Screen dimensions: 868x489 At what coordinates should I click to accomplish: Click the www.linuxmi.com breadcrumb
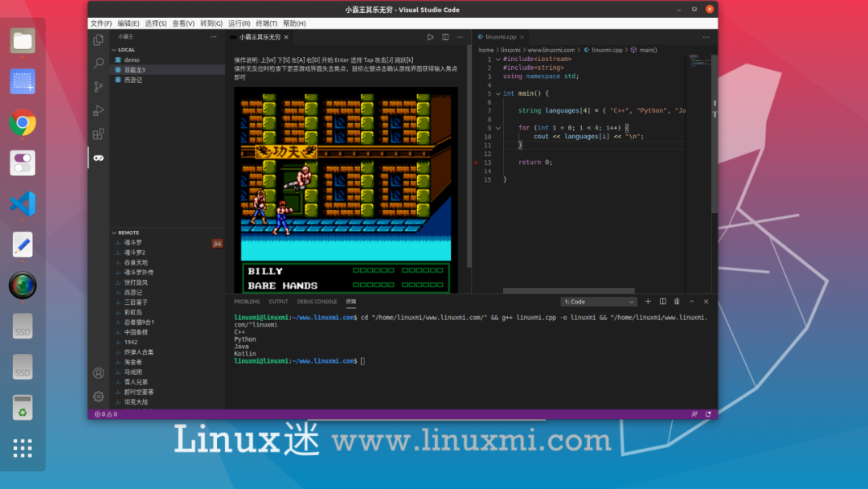click(551, 50)
